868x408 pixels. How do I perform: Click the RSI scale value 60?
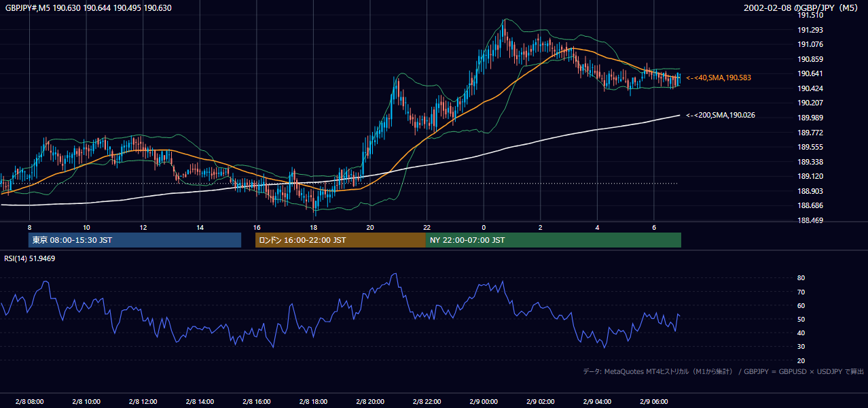point(801,305)
